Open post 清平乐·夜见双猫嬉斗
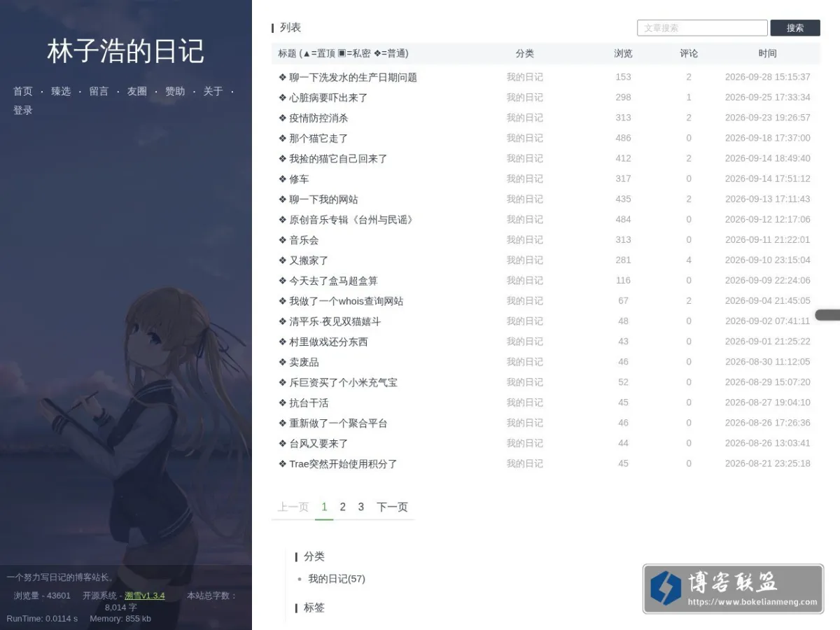This screenshot has height=630, width=840. [x=335, y=321]
